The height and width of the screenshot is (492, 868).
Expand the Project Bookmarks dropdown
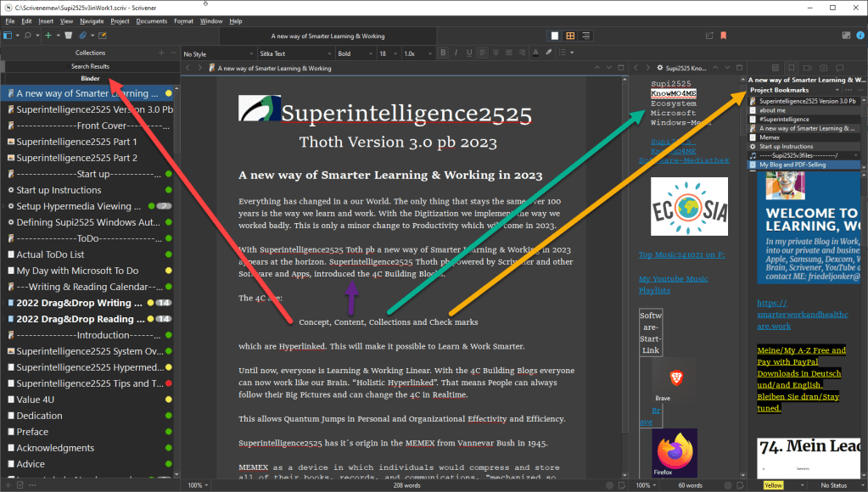(x=837, y=90)
